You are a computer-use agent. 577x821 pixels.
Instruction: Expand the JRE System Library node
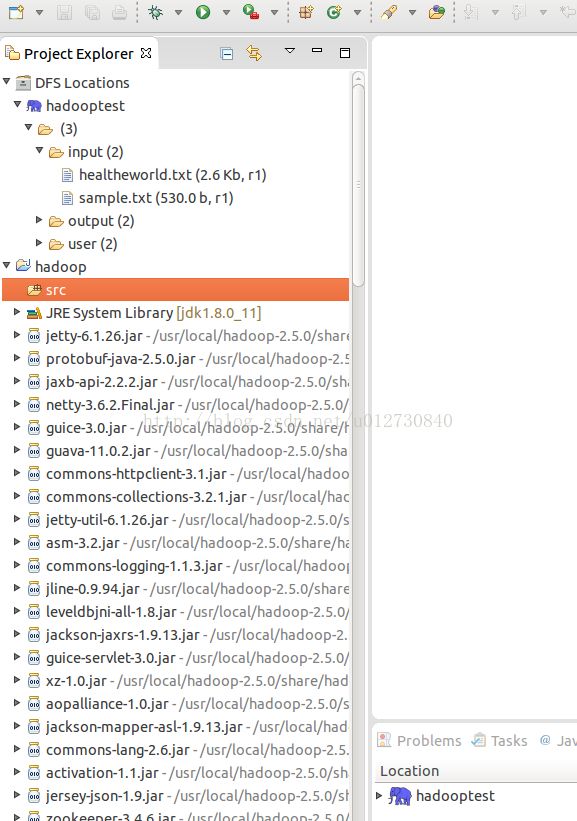[x=17, y=312]
